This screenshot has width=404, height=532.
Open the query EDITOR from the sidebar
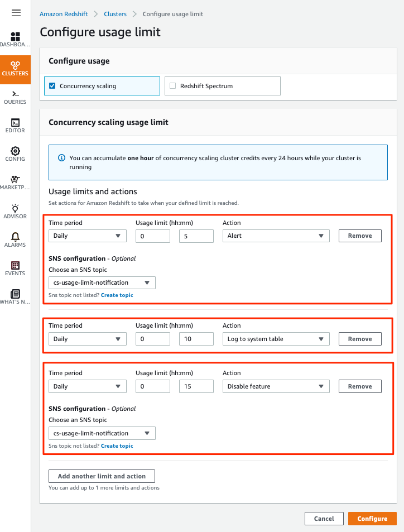click(x=15, y=125)
